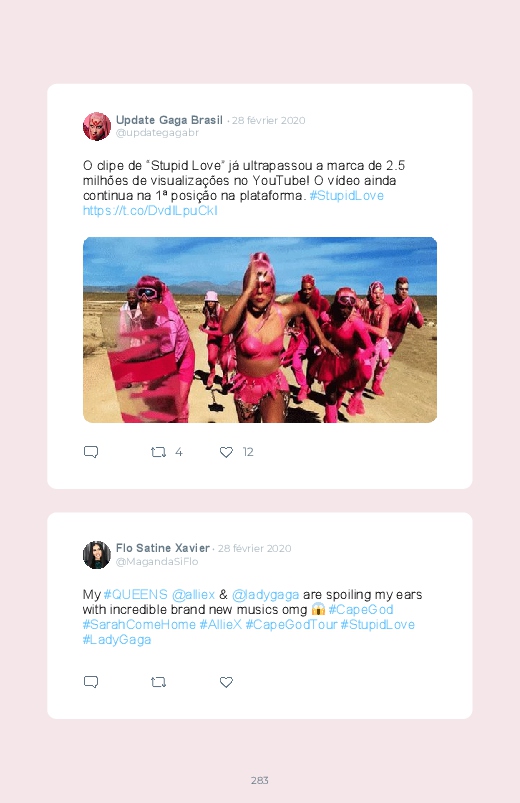Image resolution: width=520 pixels, height=803 pixels.
Task: Open Flo Satine Xavier profile avatar
Action: (x=97, y=555)
